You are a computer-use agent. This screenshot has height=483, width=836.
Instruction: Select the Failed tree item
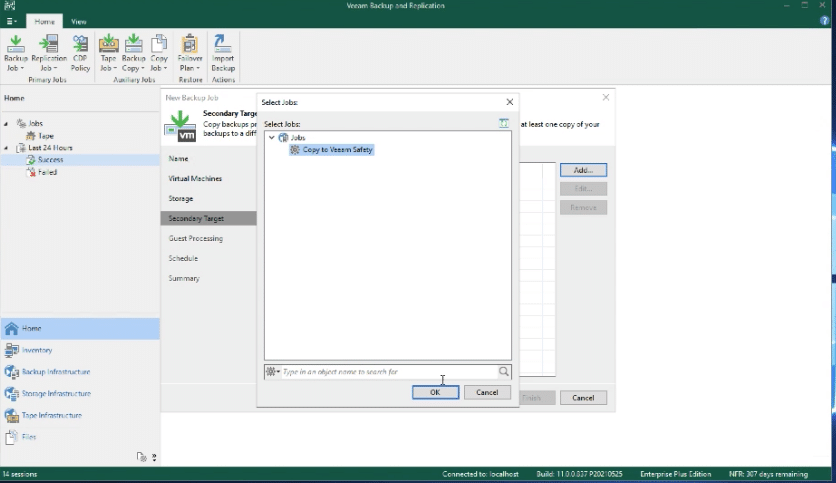point(47,172)
